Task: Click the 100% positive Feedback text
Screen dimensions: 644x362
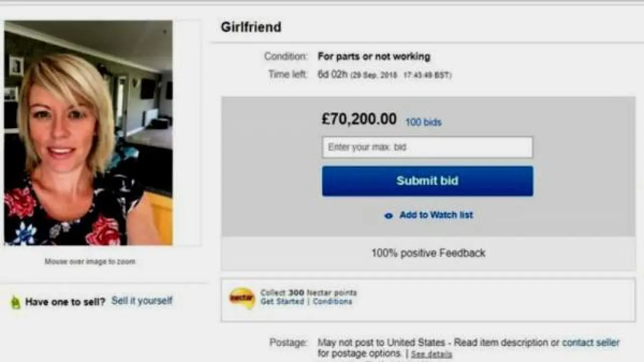Action: (x=428, y=253)
